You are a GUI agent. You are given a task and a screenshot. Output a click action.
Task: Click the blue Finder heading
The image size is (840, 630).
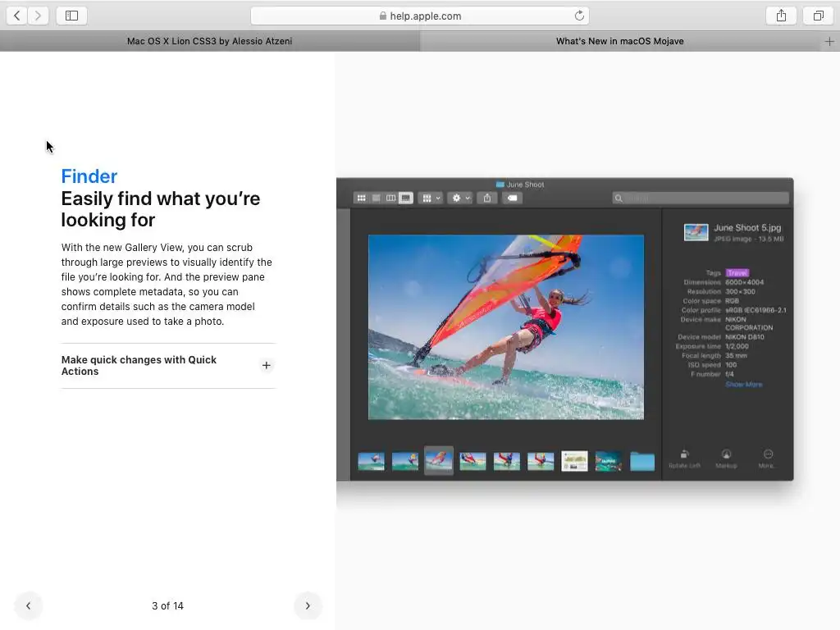[89, 176]
